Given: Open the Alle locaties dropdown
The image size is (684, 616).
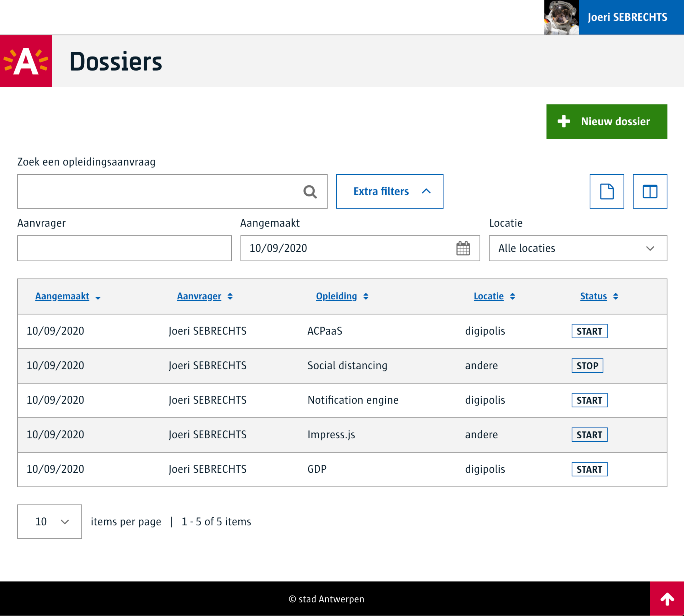Looking at the screenshot, I should coord(578,248).
